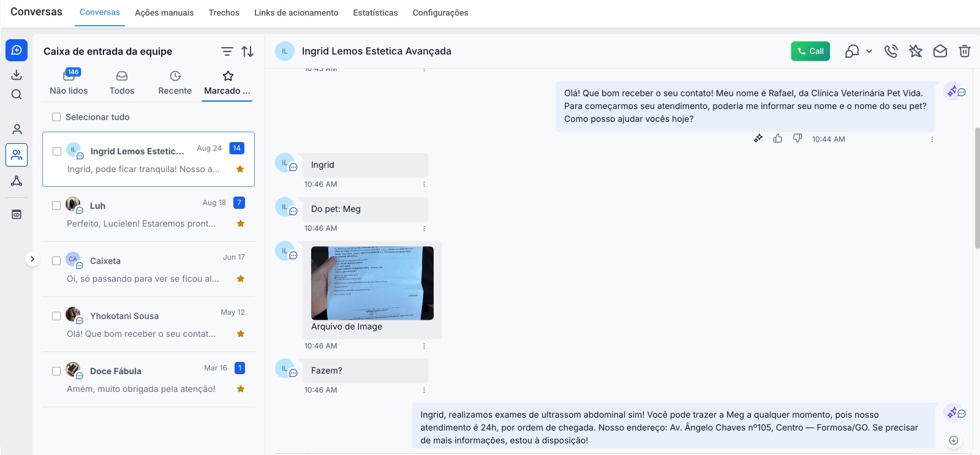The width and height of the screenshot is (980, 455).
Task: Switch to Ações manuais tab
Action: click(164, 13)
